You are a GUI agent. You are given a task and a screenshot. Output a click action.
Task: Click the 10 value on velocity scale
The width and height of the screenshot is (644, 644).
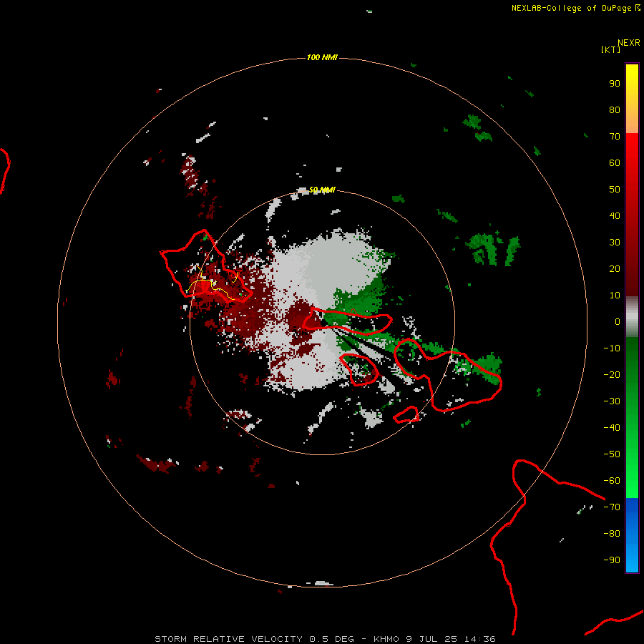[x=615, y=296]
